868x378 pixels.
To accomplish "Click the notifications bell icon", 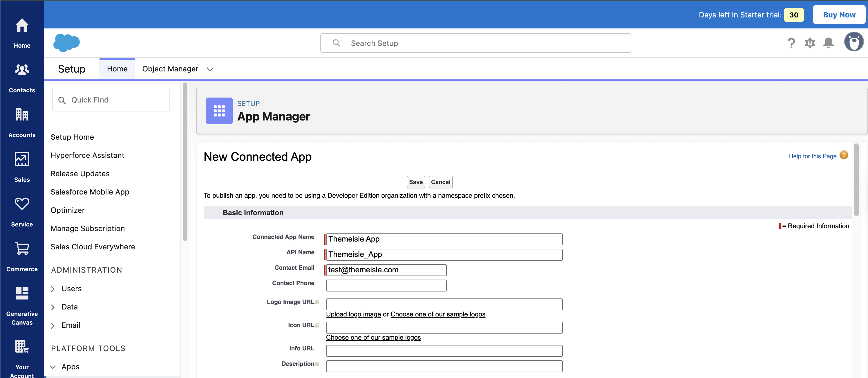I will pyautogui.click(x=828, y=43).
